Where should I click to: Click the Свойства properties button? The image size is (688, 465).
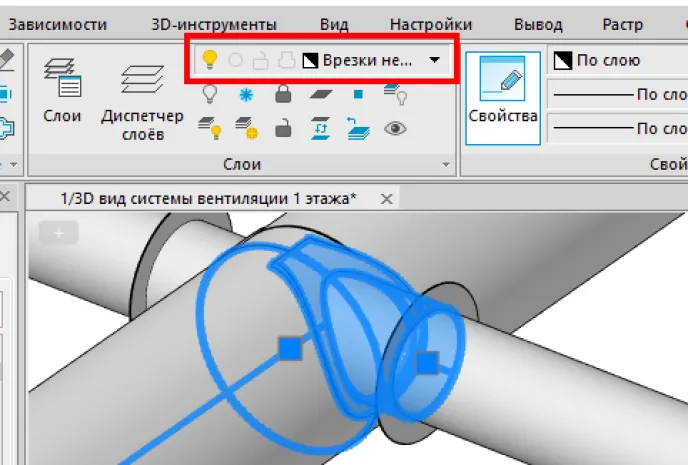pyautogui.click(x=503, y=98)
